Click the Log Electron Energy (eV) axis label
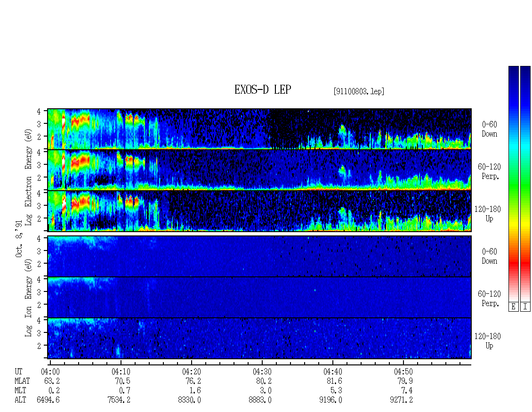The image size is (532, 412). click(28, 177)
